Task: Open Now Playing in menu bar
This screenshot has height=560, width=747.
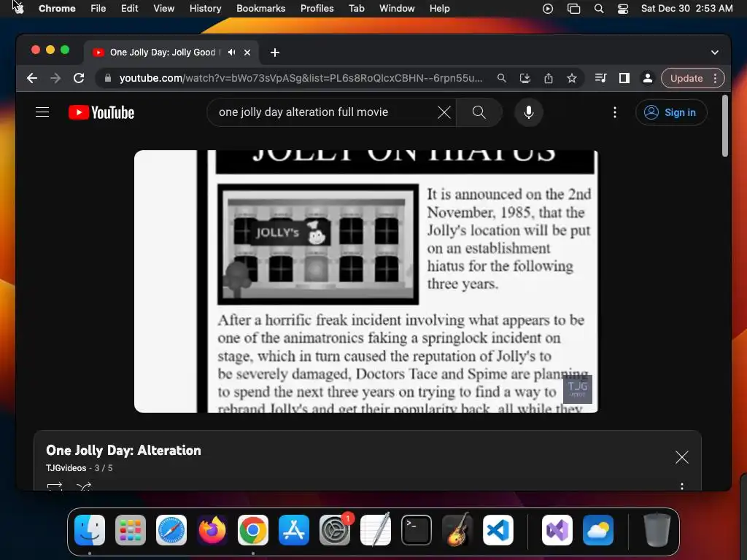Action: coord(548,8)
